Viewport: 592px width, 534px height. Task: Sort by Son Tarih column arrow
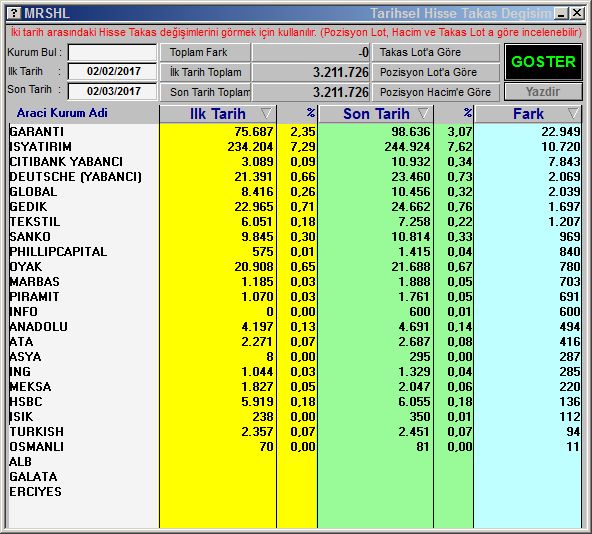tap(423, 113)
